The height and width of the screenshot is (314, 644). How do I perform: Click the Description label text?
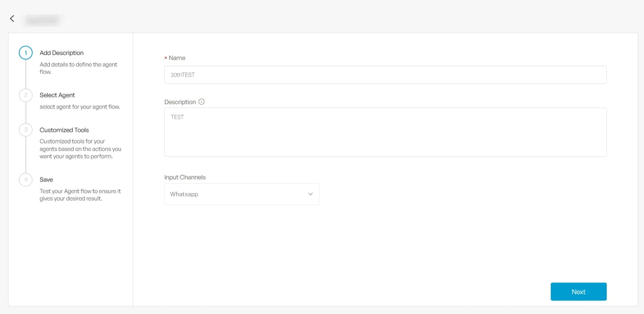pyautogui.click(x=180, y=102)
